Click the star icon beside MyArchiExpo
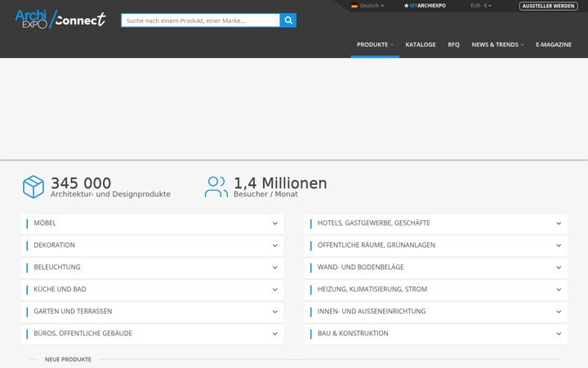Viewport: 588px width, 368px height. pos(406,6)
